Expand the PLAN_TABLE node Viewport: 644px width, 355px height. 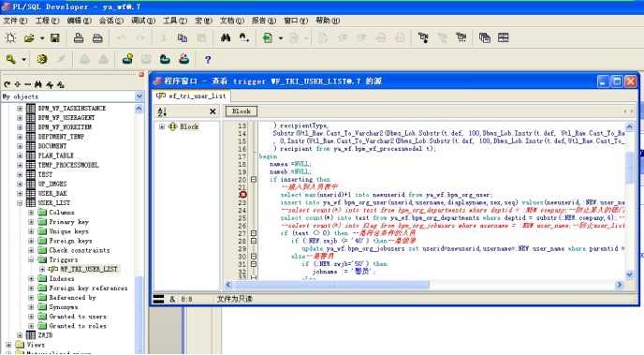(x=20, y=155)
